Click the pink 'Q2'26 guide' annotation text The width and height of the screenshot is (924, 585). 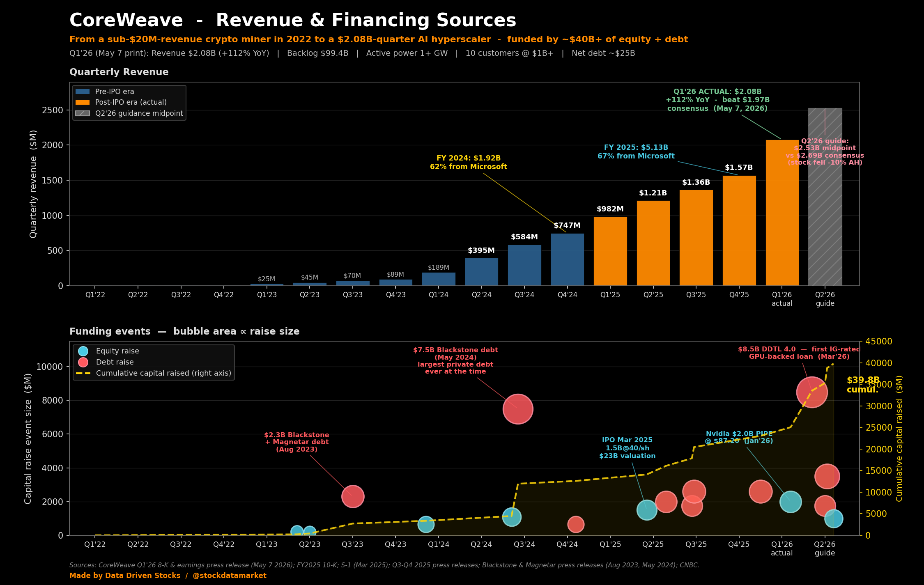point(825,152)
